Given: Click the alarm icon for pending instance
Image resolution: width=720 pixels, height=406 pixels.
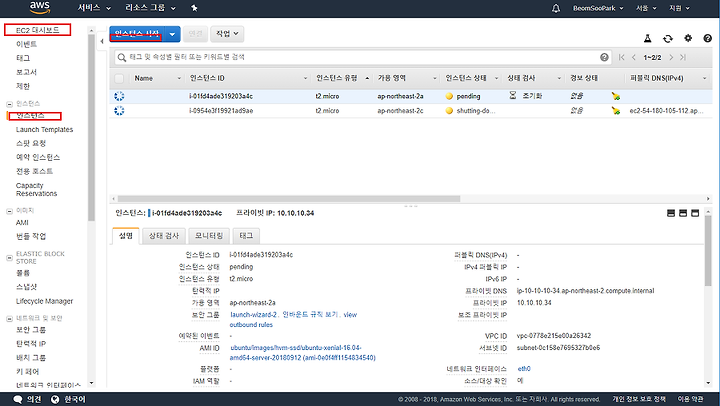Looking at the screenshot, I should [x=616, y=96].
